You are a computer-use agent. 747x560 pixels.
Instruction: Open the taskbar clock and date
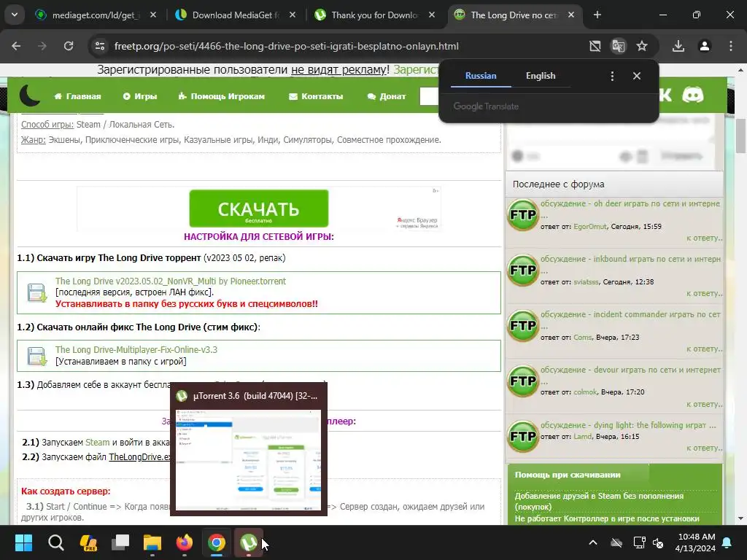click(x=695, y=542)
